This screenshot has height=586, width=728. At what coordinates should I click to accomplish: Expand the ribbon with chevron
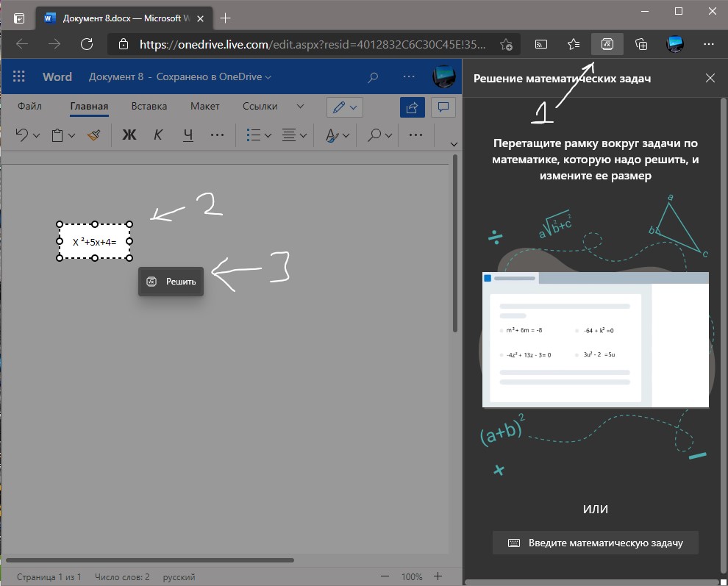click(x=454, y=144)
